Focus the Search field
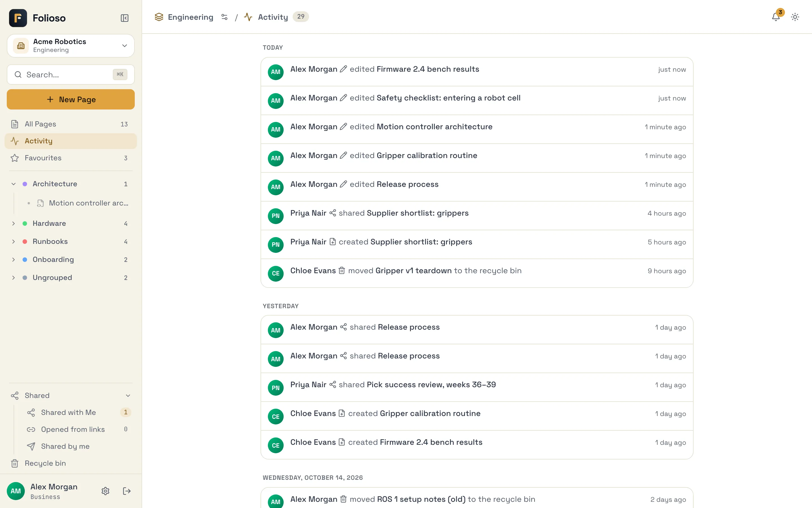812x508 pixels. [x=71, y=74]
